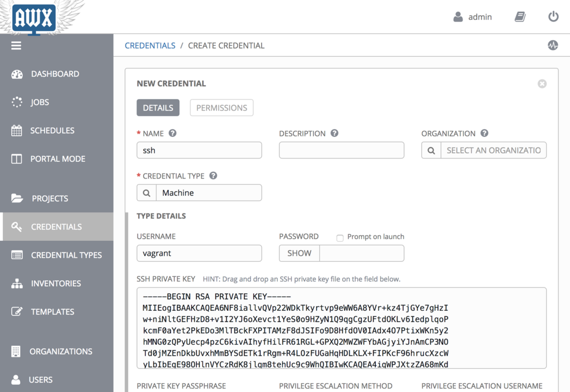570x392 pixels.
Task: Open Organizations in sidebar
Action: pos(57,351)
